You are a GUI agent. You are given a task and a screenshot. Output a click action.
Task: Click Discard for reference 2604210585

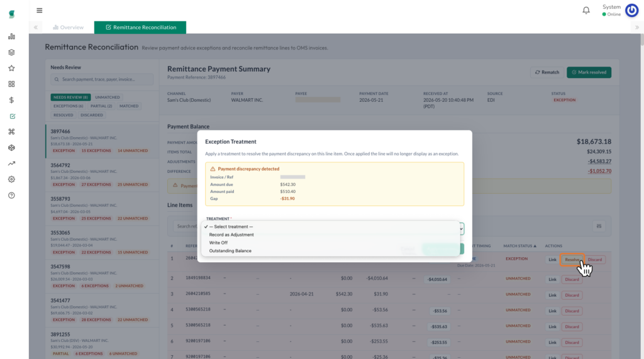[572, 295]
